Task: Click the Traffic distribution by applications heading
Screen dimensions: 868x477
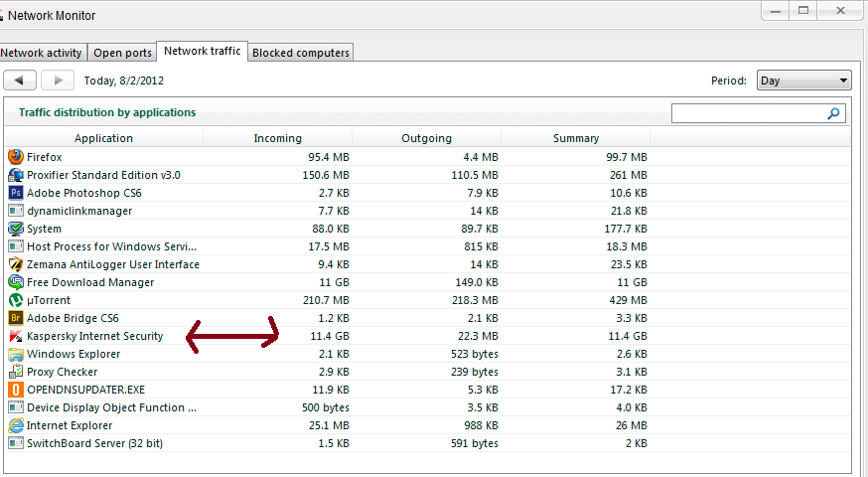Action: click(x=107, y=112)
